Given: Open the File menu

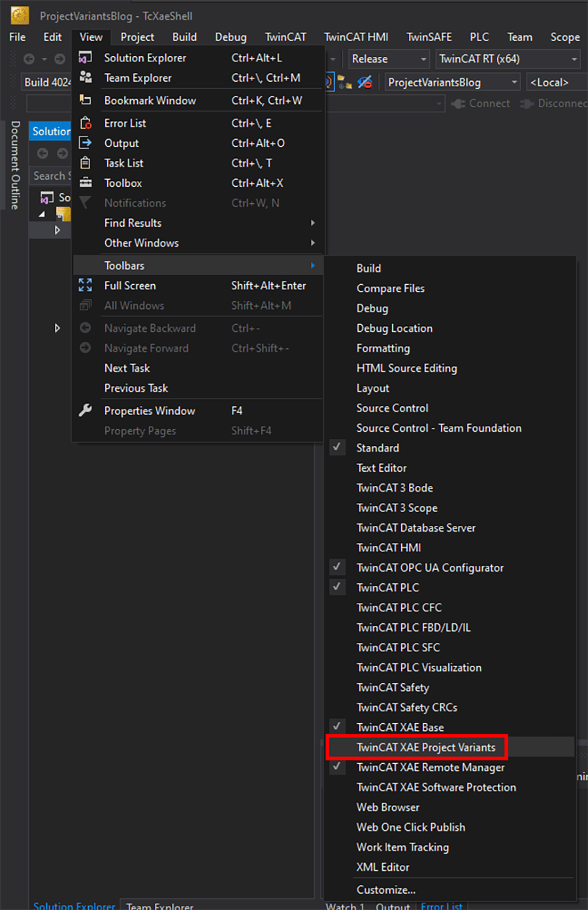Looking at the screenshot, I should click(x=18, y=37).
